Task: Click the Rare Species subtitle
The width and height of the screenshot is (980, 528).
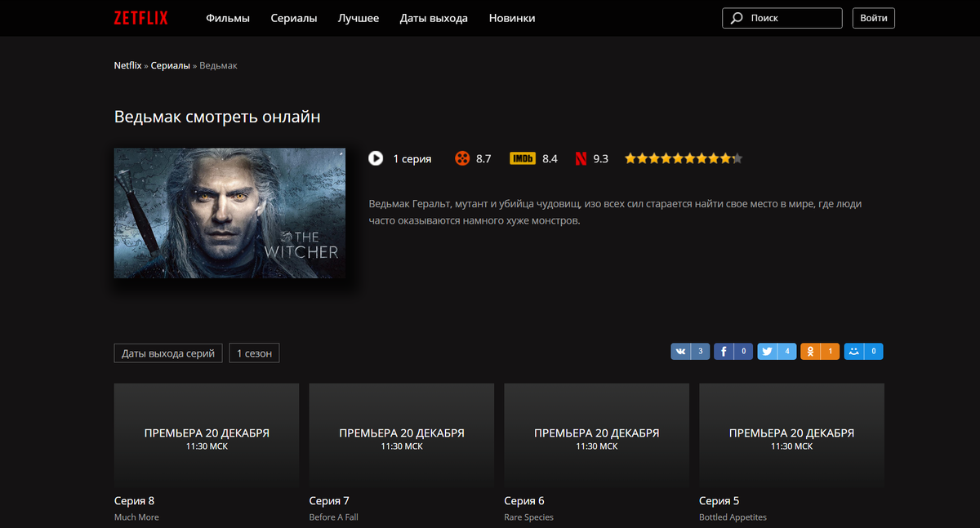Action: [528, 517]
